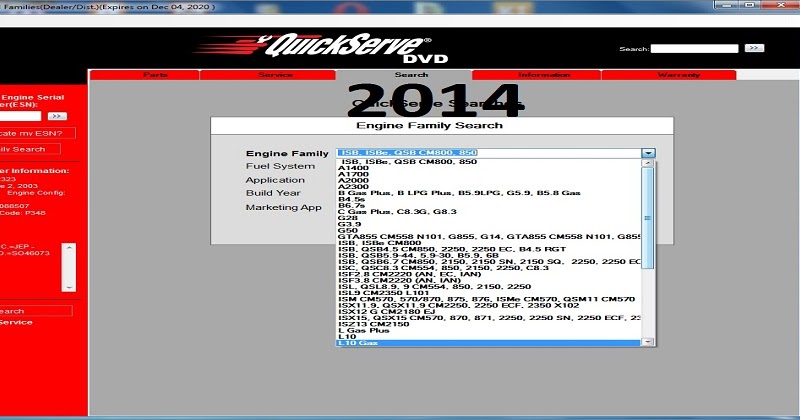This screenshot has width=800, height=420.
Task: Select ISB, QSB6.7 CM850 entry
Action: pos(489,261)
